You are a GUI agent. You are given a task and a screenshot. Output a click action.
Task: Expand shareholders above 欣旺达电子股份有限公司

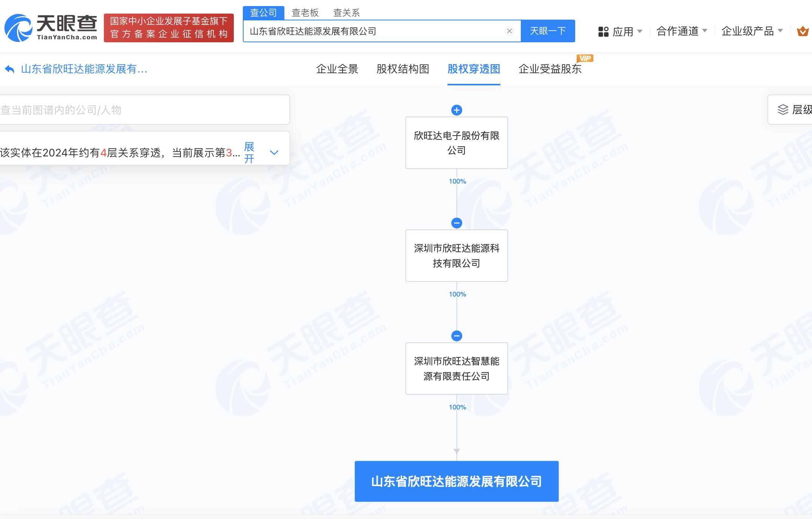(457, 110)
